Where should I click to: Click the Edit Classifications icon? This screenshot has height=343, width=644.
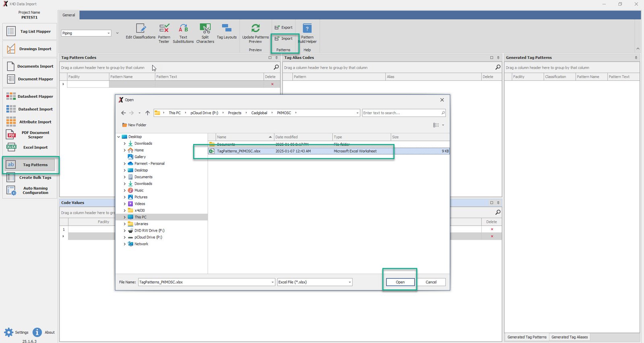pos(140,29)
